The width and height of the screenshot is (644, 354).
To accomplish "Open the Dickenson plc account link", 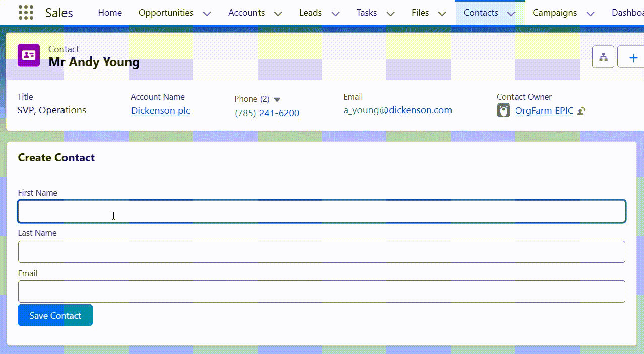I will [x=160, y=110].
